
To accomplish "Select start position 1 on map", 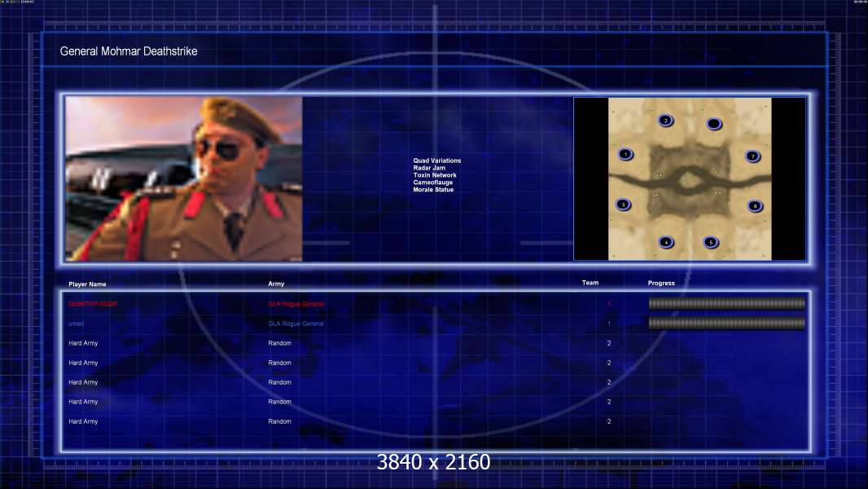I will (x=625, y=154).
